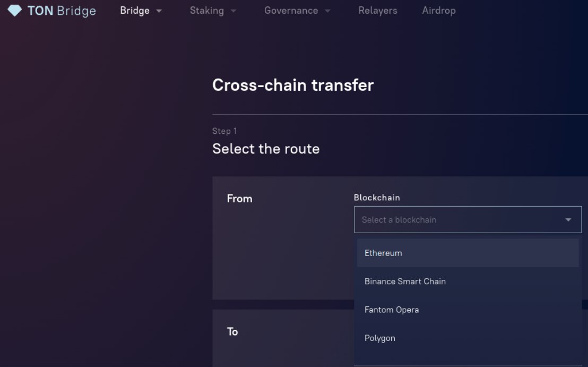
Task: Click the TON Bridge brand name text
Action: pos(62,11)
